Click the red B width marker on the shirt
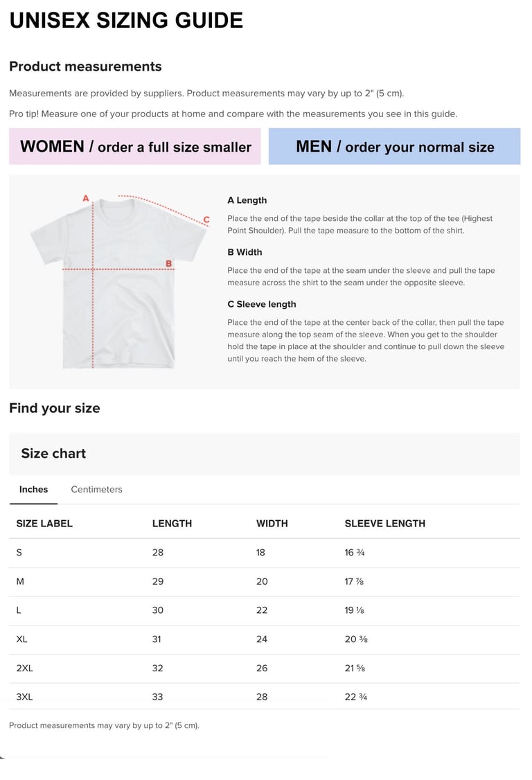This screenshot has height=780, width=532. coord(168,263)
